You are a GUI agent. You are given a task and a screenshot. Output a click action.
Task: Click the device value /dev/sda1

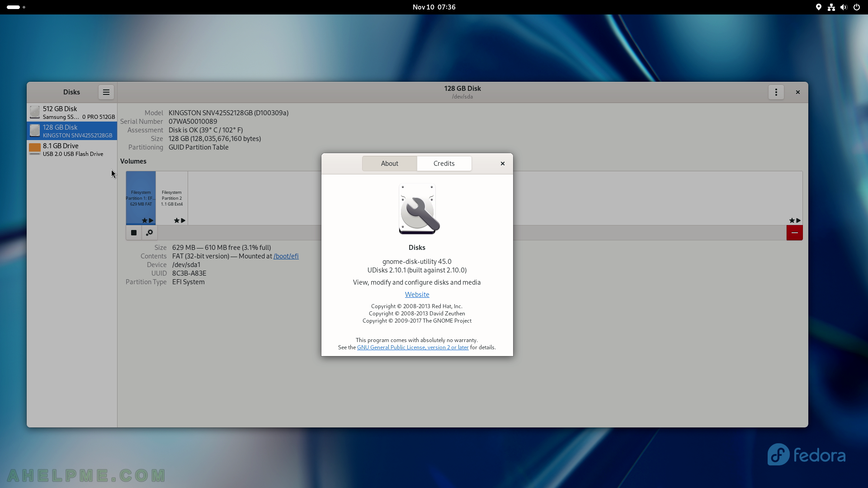[x=186, y=265]
